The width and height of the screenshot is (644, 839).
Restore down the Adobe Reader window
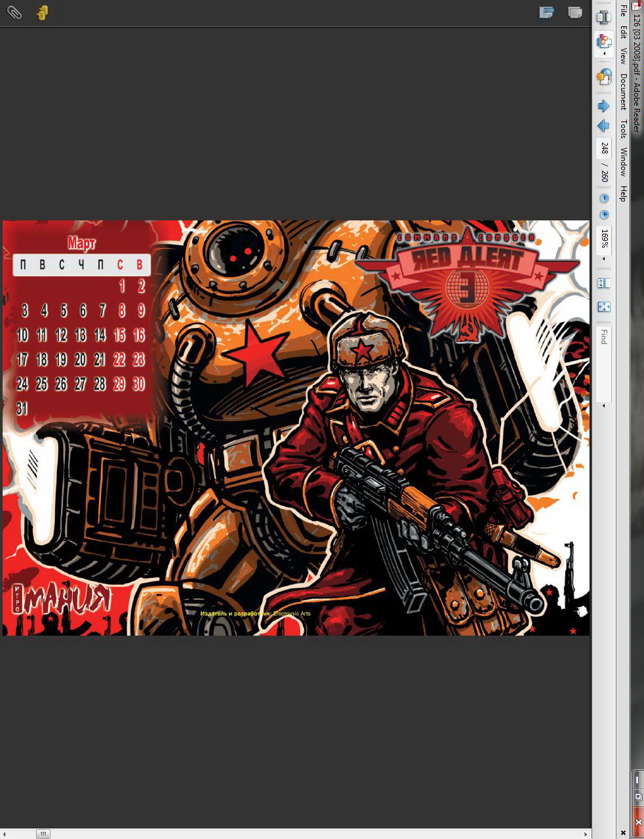point(637,797)
